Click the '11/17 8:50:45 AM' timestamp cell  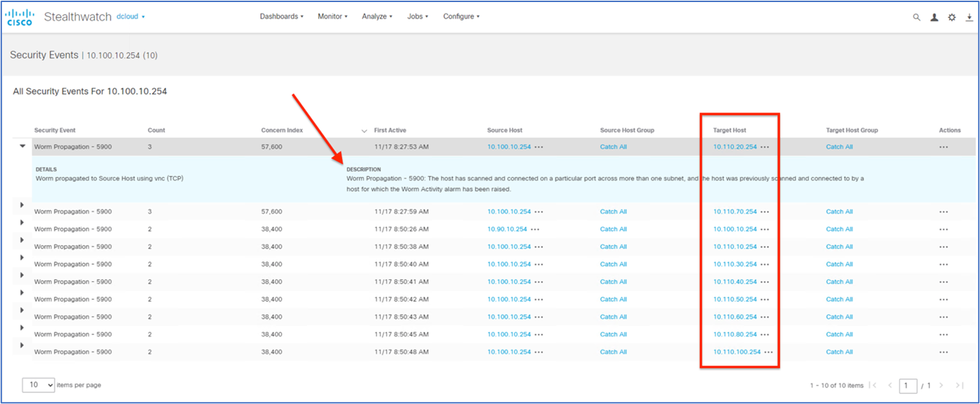tap(402, 335)
